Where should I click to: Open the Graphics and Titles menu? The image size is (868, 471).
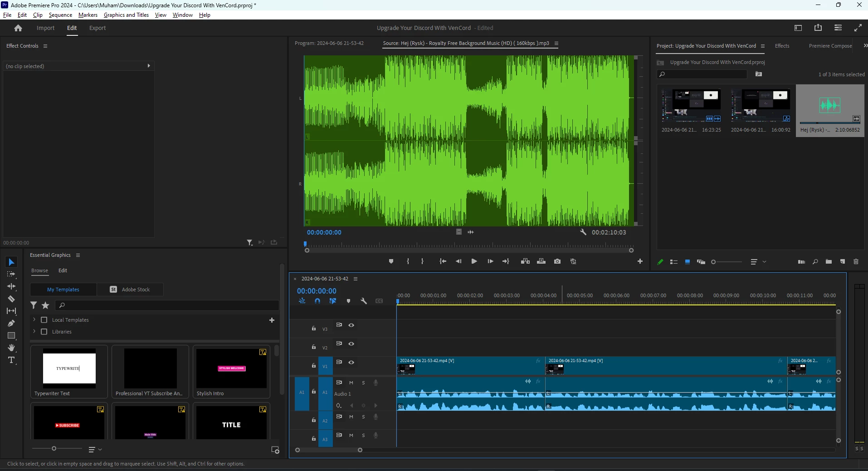[x=126, y=15]
